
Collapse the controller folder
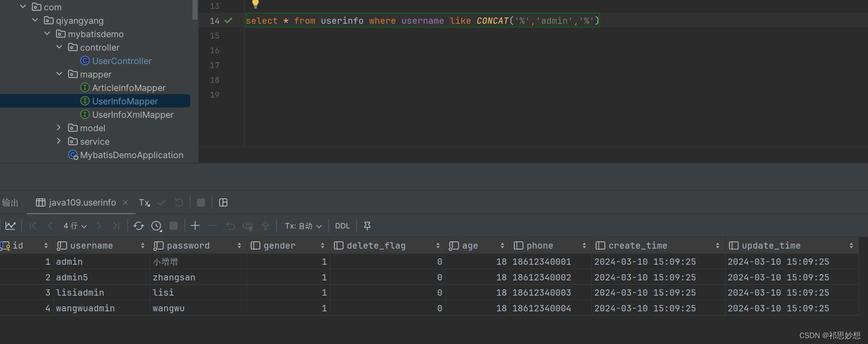pyautogui.click(x=59, y=47)
